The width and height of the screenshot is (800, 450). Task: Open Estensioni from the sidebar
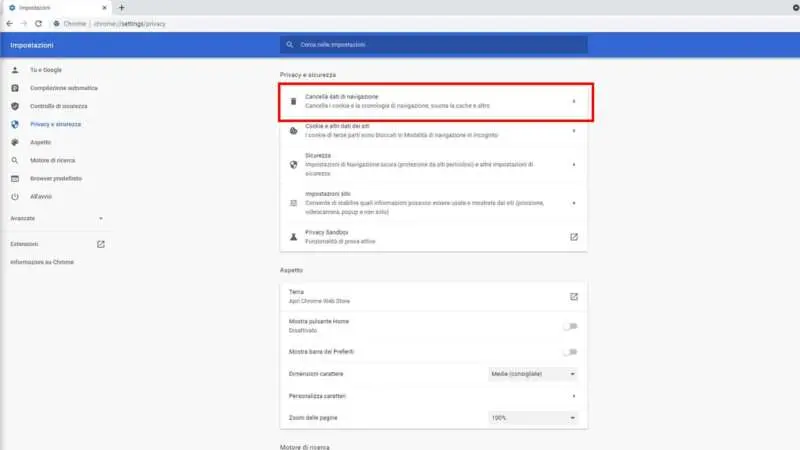coord(24,244)
